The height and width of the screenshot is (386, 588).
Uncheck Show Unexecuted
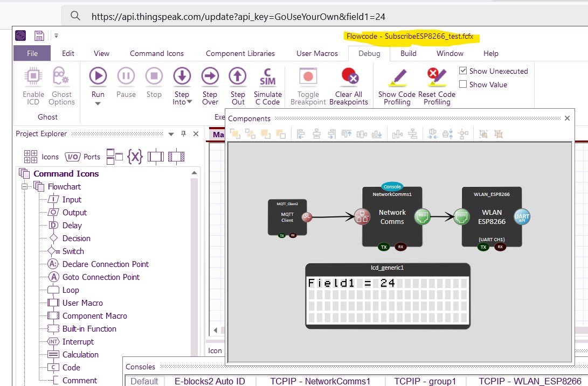462,71
